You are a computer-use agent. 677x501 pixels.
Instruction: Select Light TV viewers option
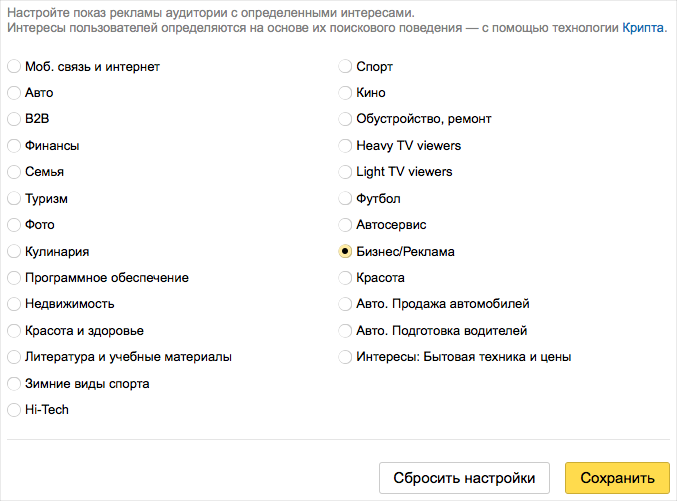pyautogui.click(x=345, y=172)
